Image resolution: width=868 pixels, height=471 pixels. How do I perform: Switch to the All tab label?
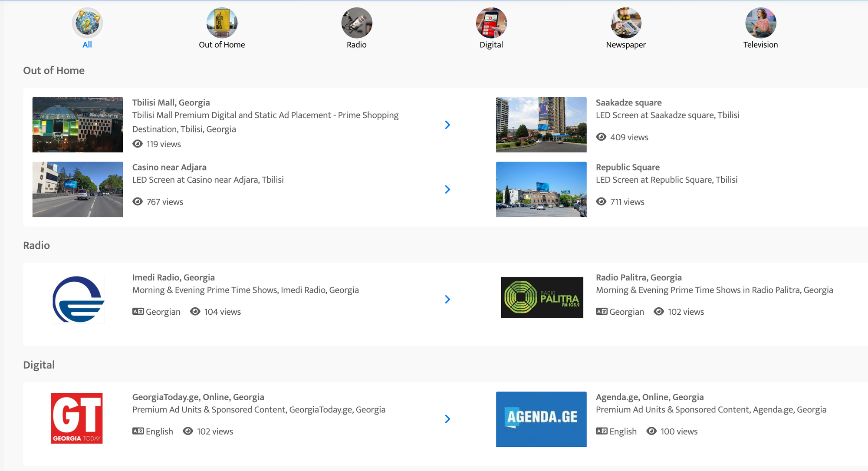click(87, 45)
